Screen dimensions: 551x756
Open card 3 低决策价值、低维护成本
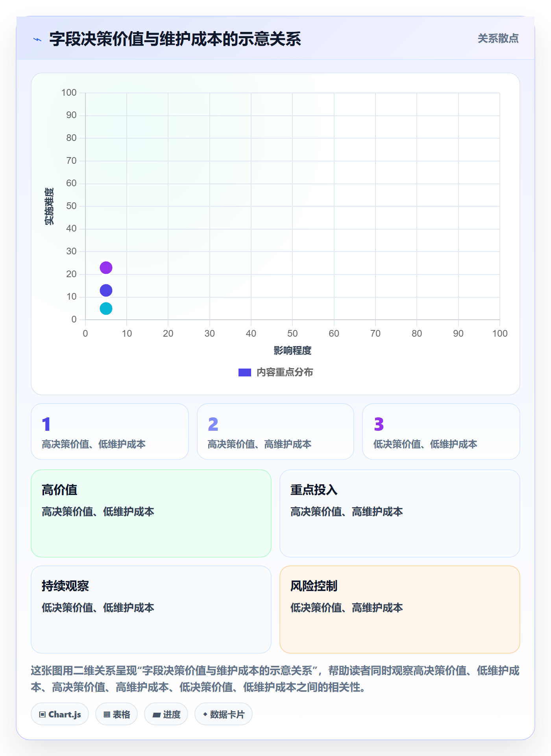click(441, 432)
